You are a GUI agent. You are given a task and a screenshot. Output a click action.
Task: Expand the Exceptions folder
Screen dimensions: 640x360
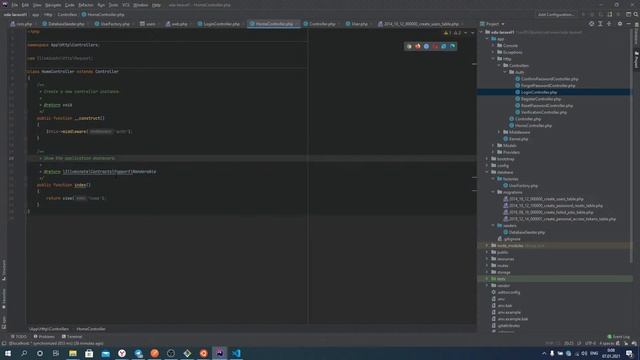(493, 52)
